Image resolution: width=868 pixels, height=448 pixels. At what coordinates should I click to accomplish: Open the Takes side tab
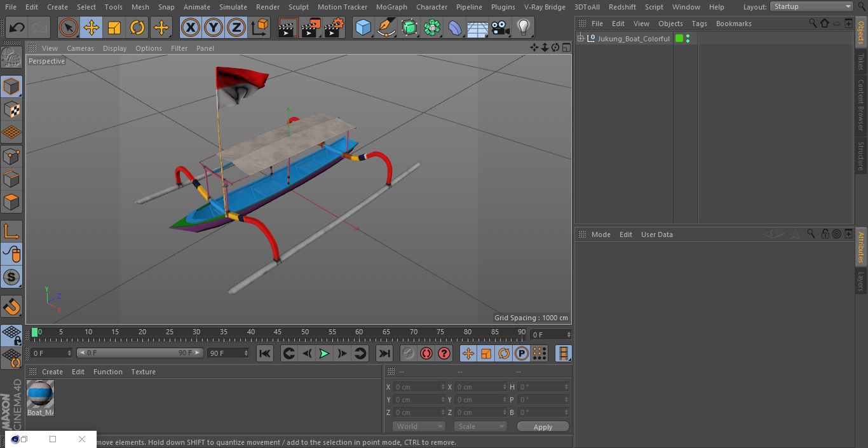coord(861,62)
